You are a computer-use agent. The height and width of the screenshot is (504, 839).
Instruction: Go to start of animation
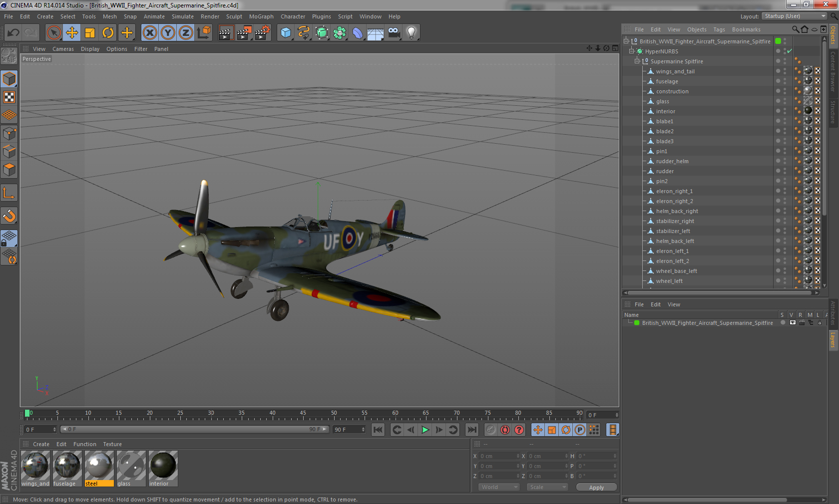tap(378, 430)
